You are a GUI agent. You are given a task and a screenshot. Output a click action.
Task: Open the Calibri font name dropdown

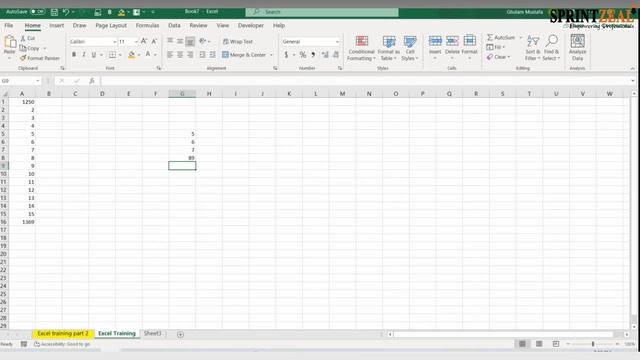pyautogui.click(x=114, y=42)
